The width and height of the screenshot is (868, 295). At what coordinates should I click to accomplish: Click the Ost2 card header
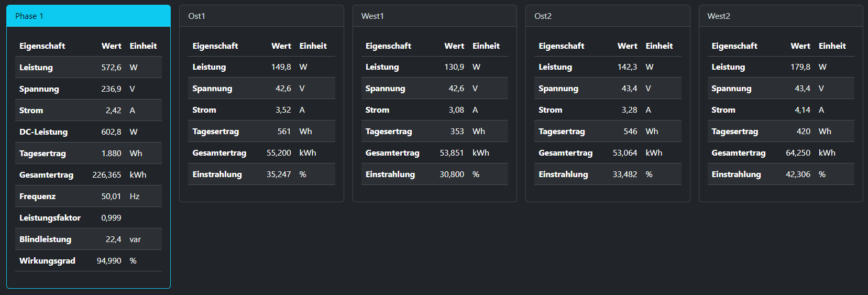click(x=608, y=16)
